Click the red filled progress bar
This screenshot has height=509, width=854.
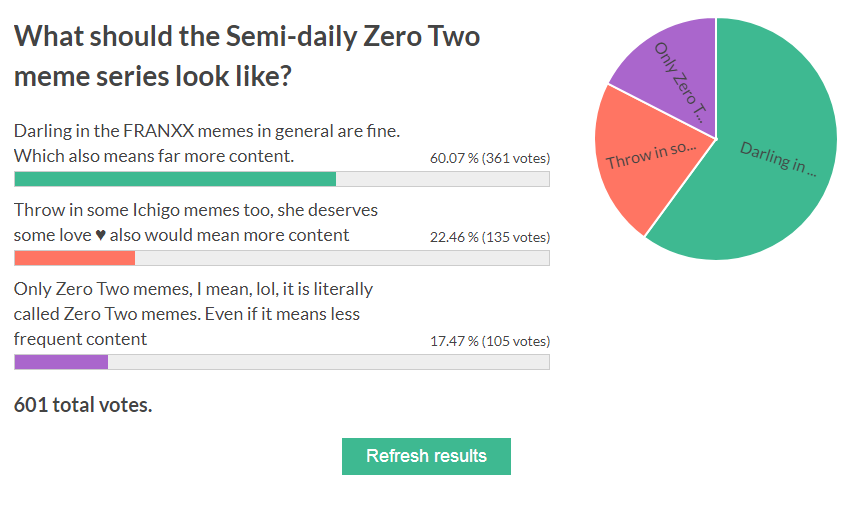[74, 258]
